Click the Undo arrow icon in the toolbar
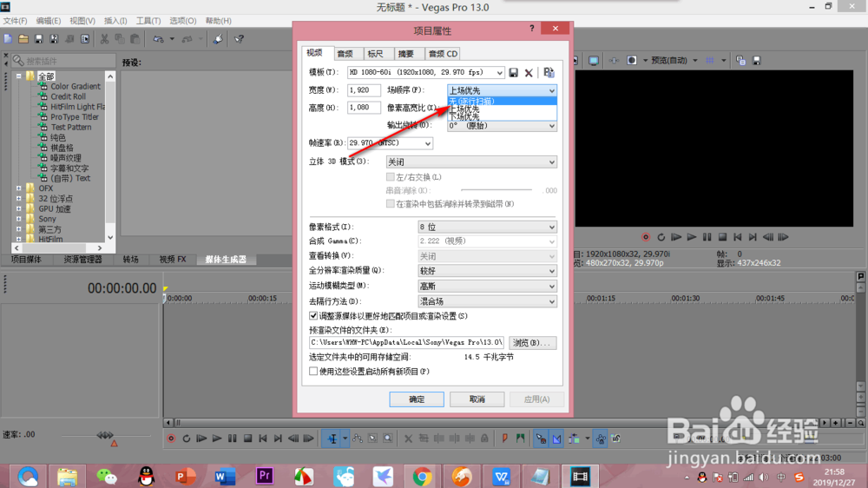 (159, 39)
